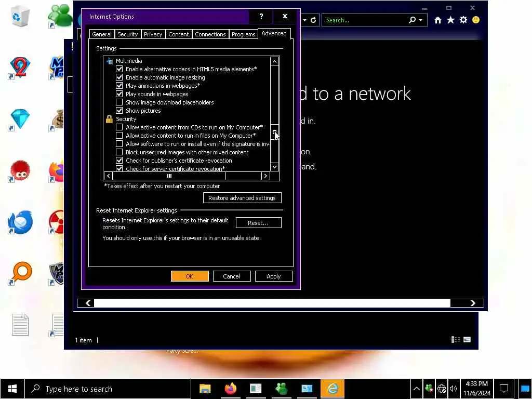
Task: Confirm Internet Options with OK
Action: (x=190, y=276)
